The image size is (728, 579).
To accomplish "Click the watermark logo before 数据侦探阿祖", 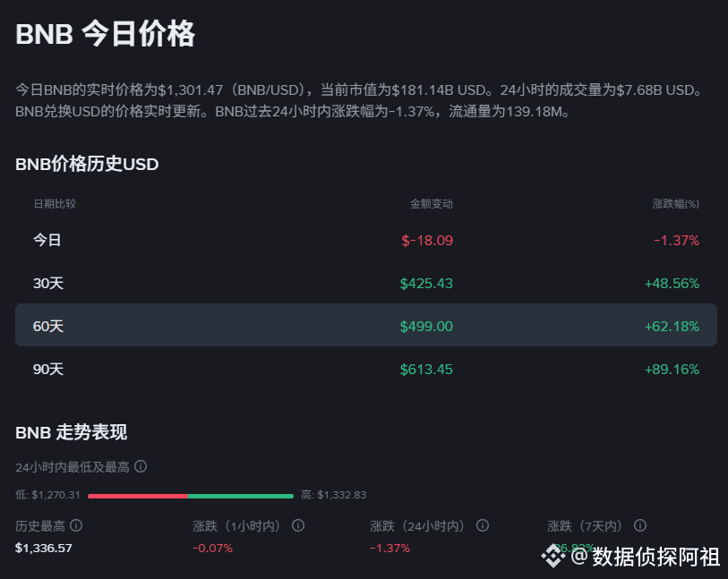I will (553, 557).
